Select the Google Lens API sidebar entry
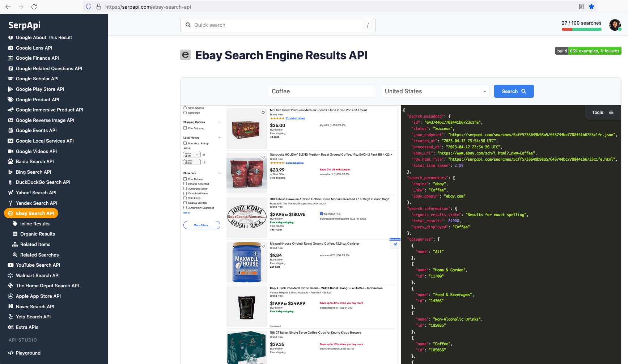Image resolution: width=628 pixels, height=364 pixels. (34, 48)
